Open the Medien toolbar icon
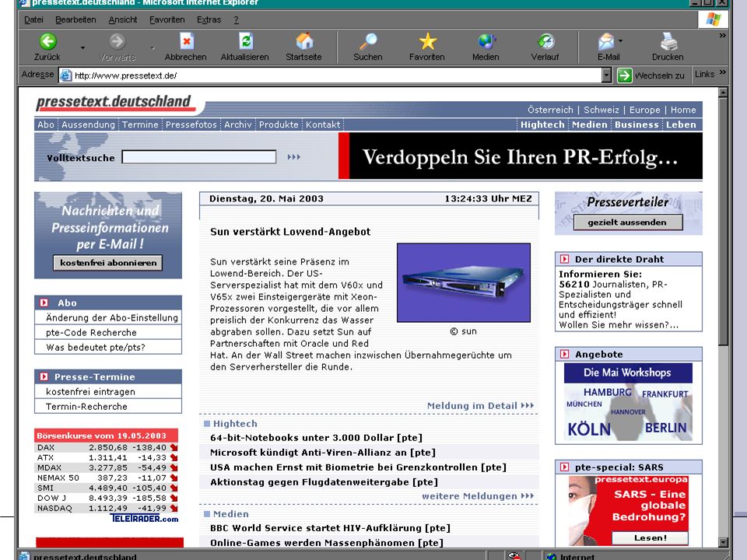 click(x=486, y=41)
